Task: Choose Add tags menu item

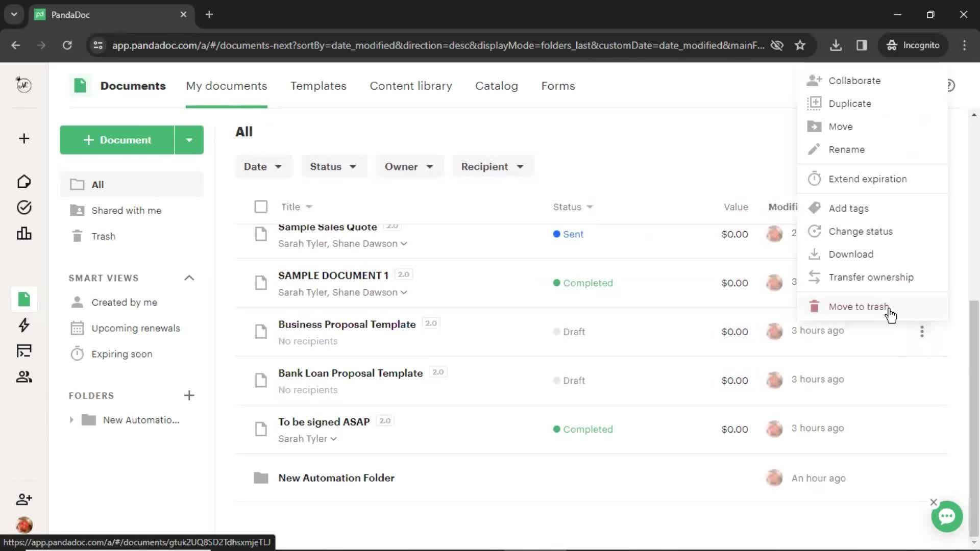Action: pos(872,208)
